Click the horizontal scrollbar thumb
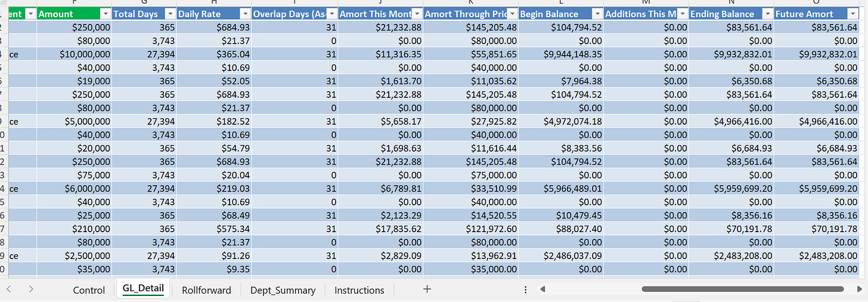 click(743, 289)
